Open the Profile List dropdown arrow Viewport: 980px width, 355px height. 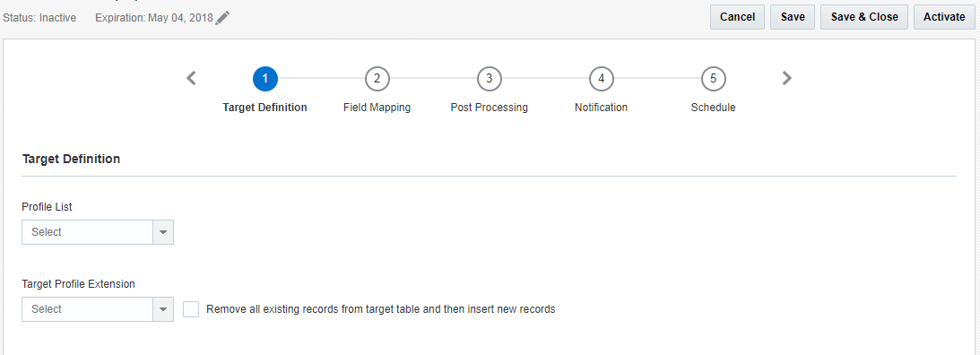coord(163,232)
